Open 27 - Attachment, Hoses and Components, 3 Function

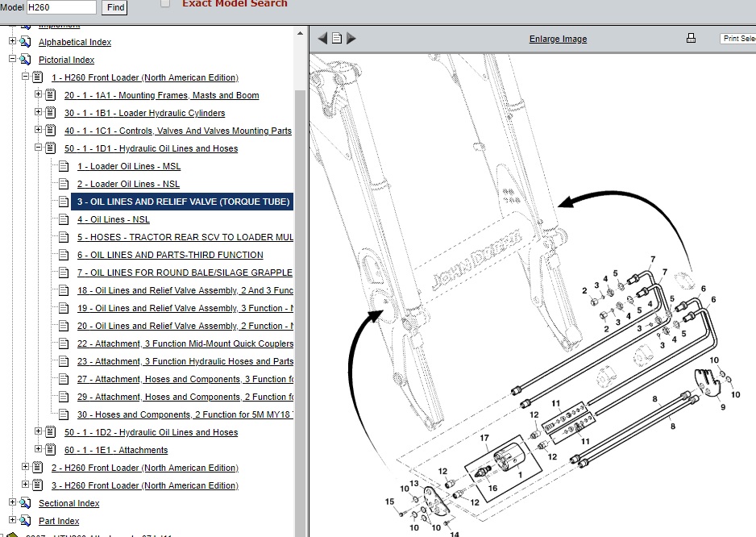click(x=185, y=379)
